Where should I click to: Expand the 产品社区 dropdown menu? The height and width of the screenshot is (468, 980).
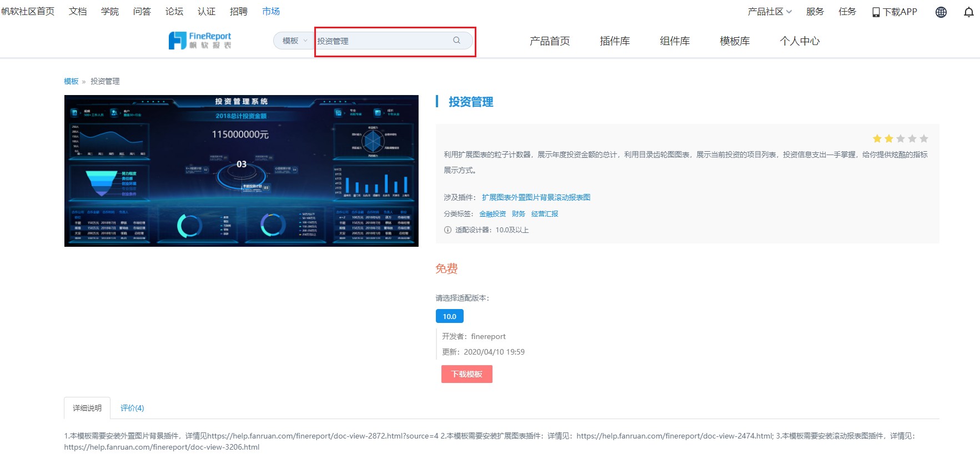tap(770, 12)
